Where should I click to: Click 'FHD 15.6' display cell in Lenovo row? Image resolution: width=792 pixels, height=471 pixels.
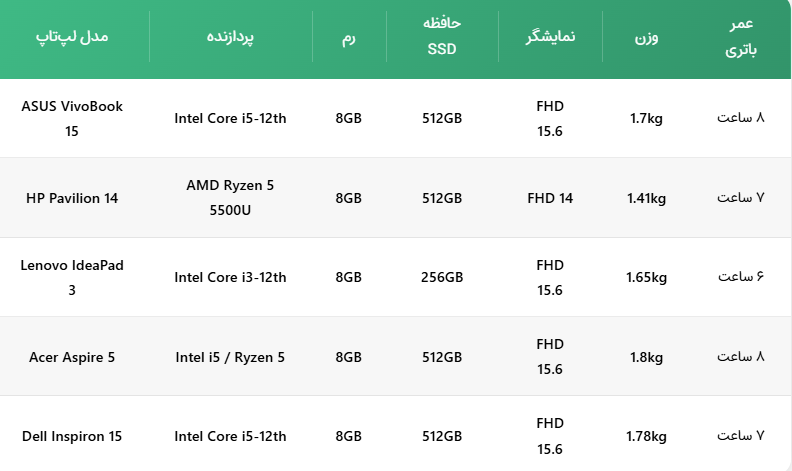(x=550, y=277)
